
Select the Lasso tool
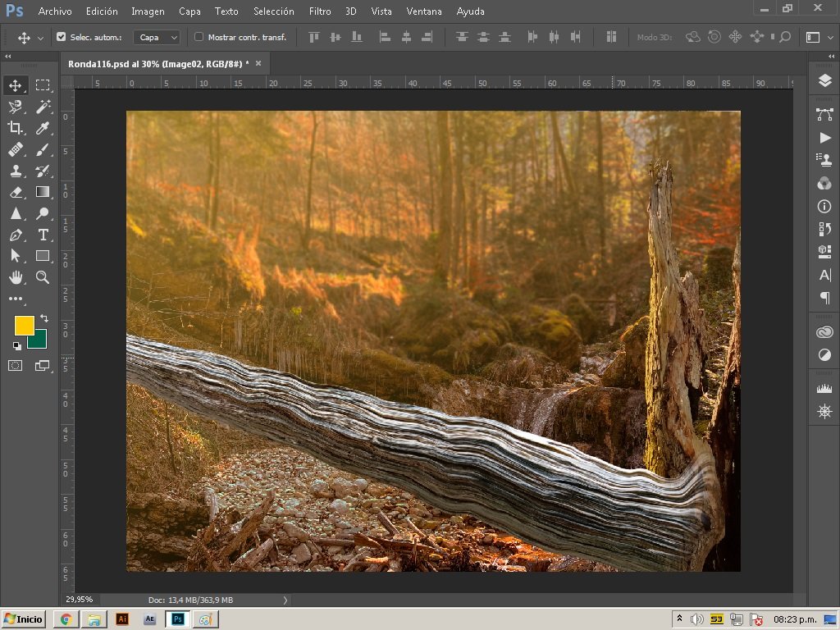(x=15, y=107)
